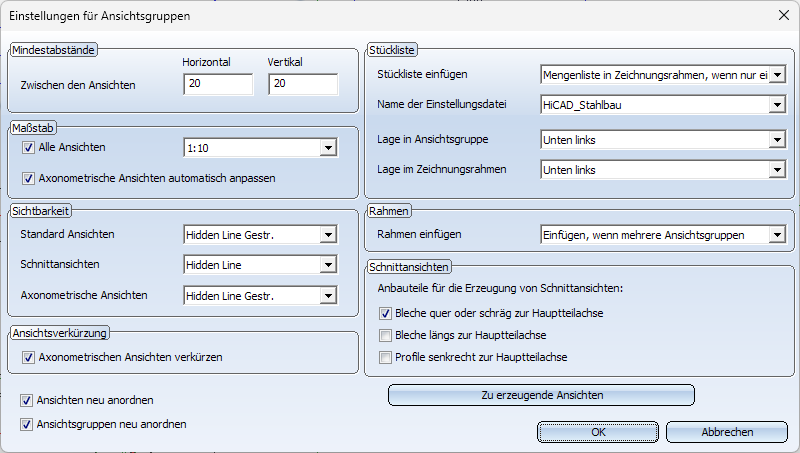The height and width of the screenshot is (453, 800).
Task: Expand Name der Einstellungsdatei dropdown
Action: point(777,105)
